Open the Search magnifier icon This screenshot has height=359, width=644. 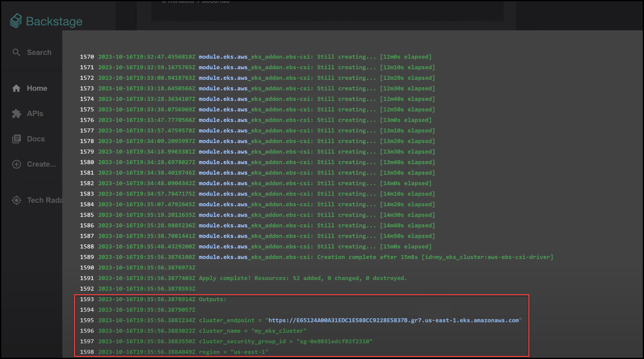[x=17, y=52]
